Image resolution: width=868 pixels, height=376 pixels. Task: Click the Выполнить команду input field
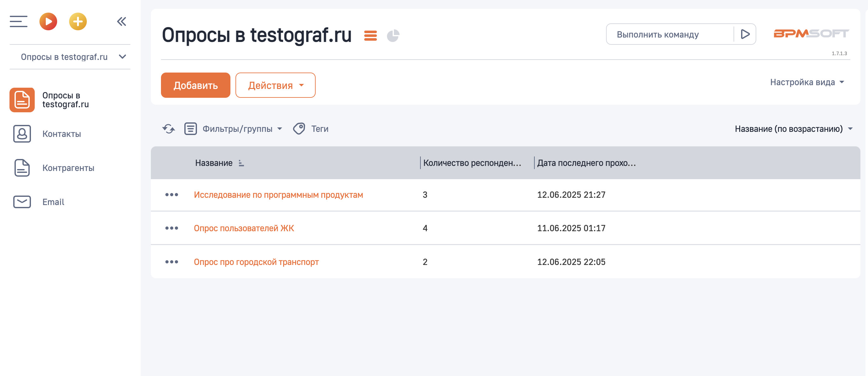click(x=670, y=34)
